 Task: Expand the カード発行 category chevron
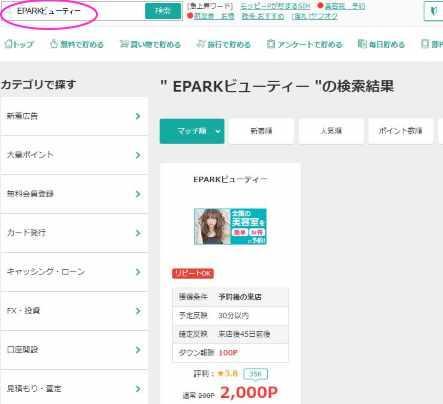click(138, 233)
